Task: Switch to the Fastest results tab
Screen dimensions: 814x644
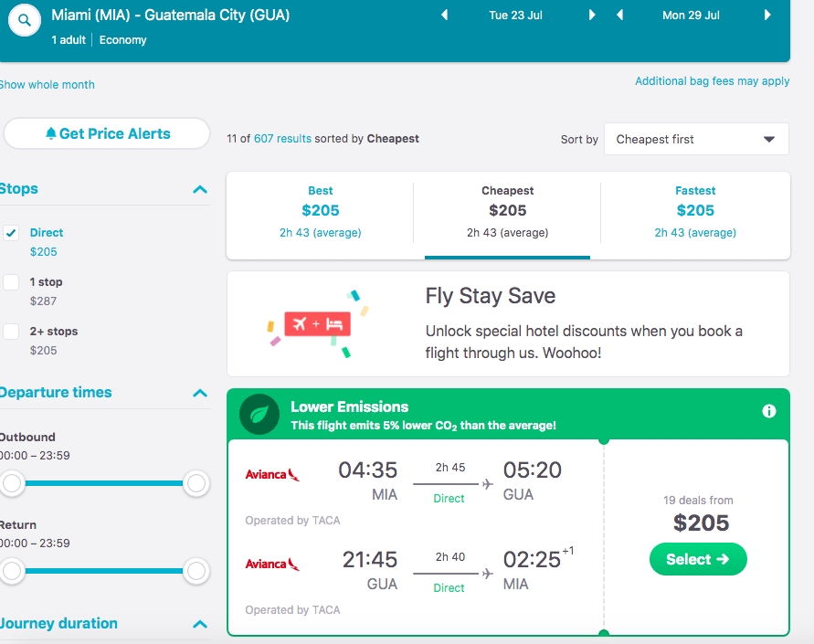Action: (695, 212)
